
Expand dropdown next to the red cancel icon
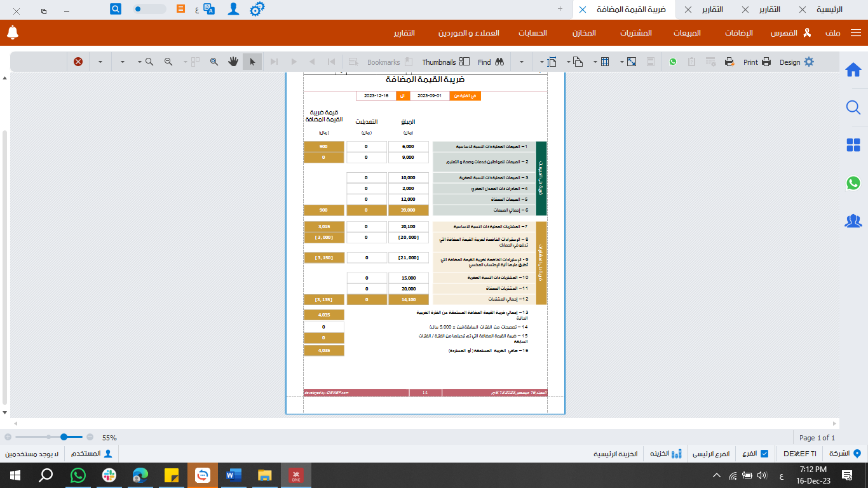coord(100,62)
